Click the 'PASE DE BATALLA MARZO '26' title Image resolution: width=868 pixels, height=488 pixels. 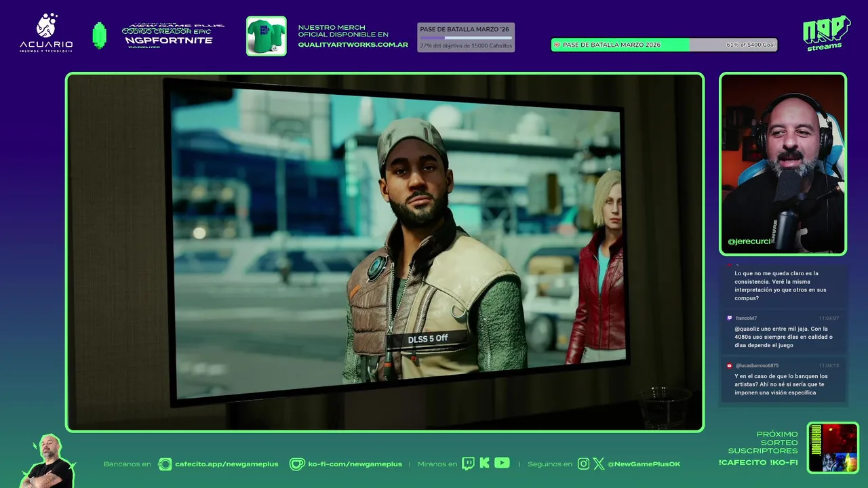(465, 29)
